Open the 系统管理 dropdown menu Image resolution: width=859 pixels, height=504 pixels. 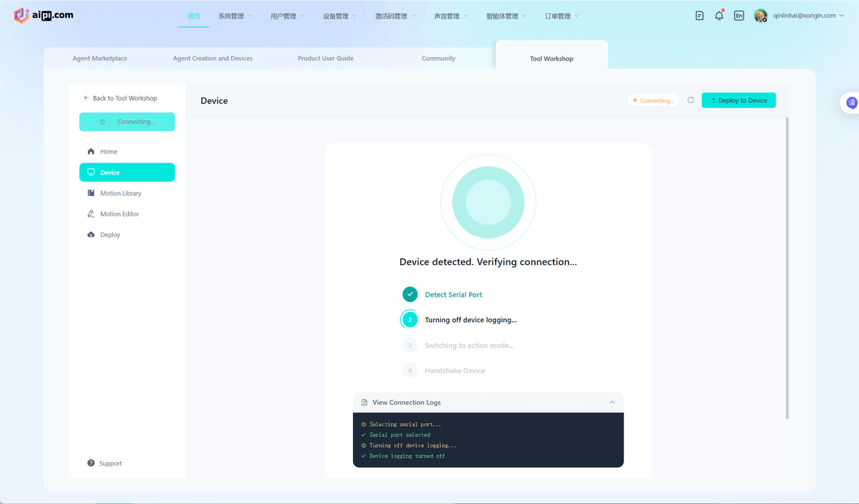pyautogui.click(x=236, y=16)
